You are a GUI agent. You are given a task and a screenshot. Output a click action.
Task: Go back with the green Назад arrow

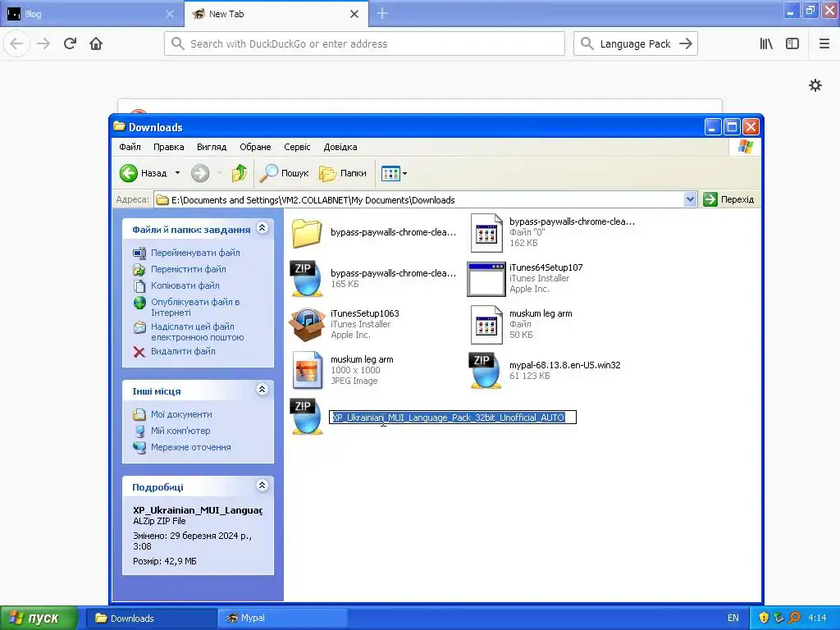[x=129, y=173]
